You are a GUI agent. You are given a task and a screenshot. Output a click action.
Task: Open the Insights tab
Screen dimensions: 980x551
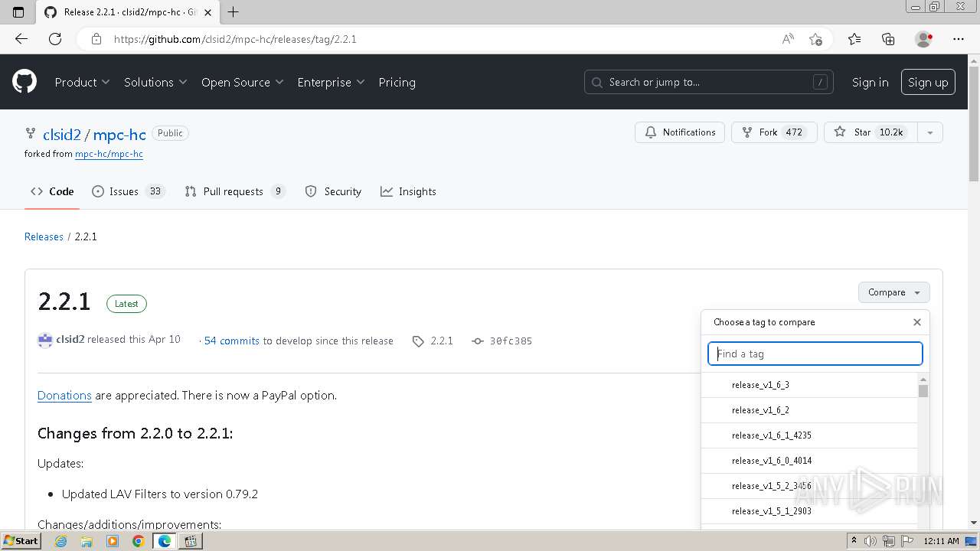[408, 191]
